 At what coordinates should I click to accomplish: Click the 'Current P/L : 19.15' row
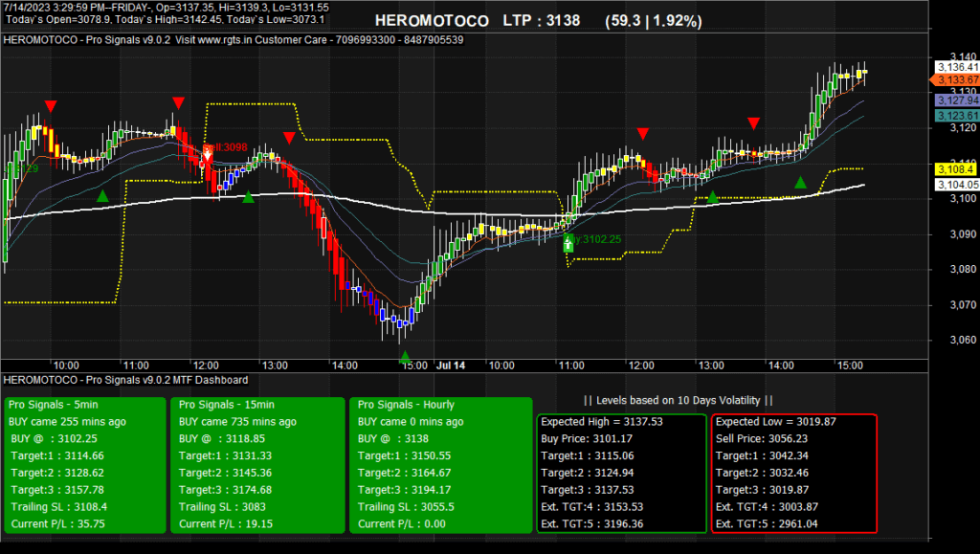pos(226,524)
